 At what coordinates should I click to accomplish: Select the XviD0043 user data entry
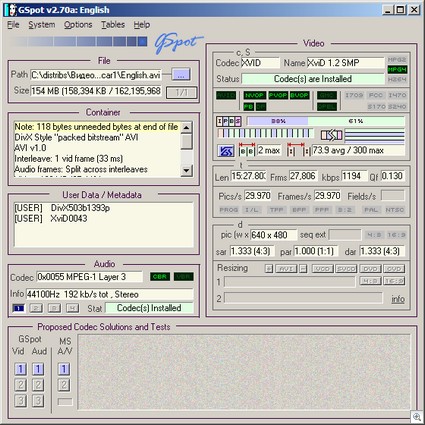tap(51, 219)
